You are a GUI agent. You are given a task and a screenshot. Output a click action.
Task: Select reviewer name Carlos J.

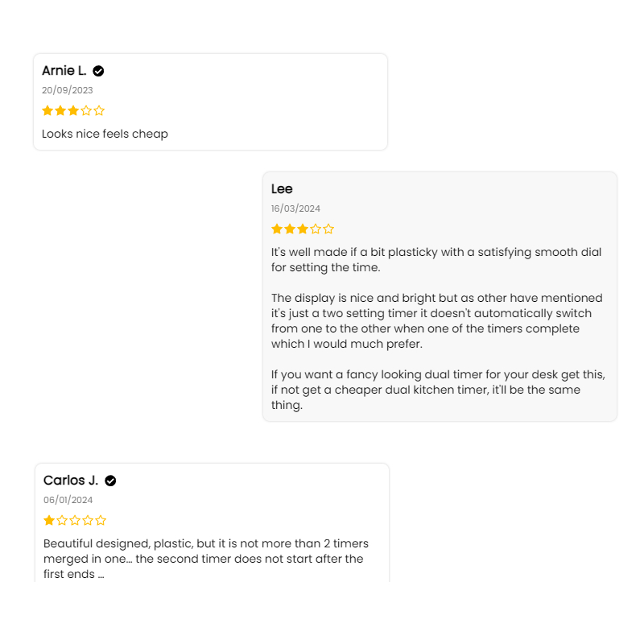(x=71, y=480)
